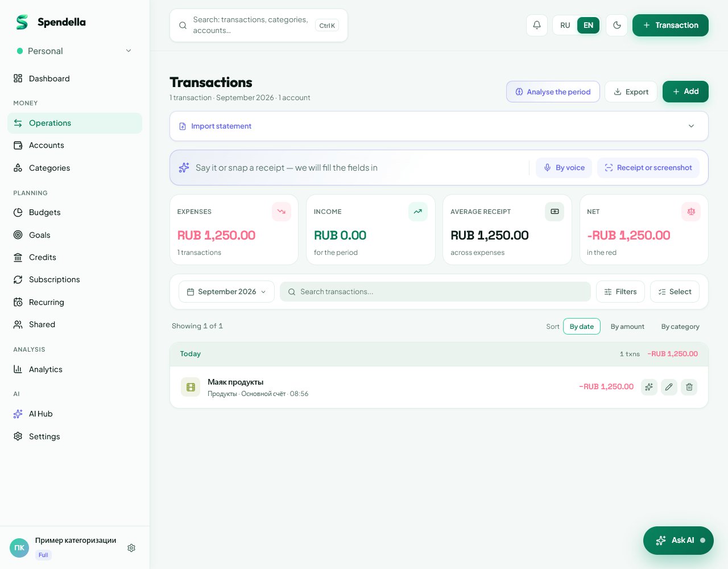Edit the Маяк продукты transaction with pencil
The height and width of the screenshot is (569, 728).
(x=669, y=387)
